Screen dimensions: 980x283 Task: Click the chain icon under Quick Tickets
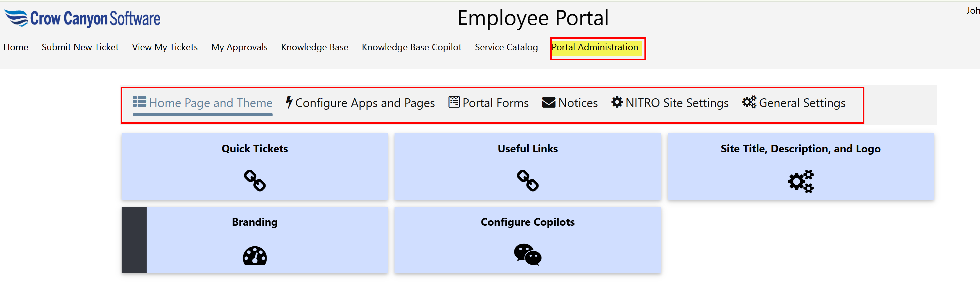(255, 180)
